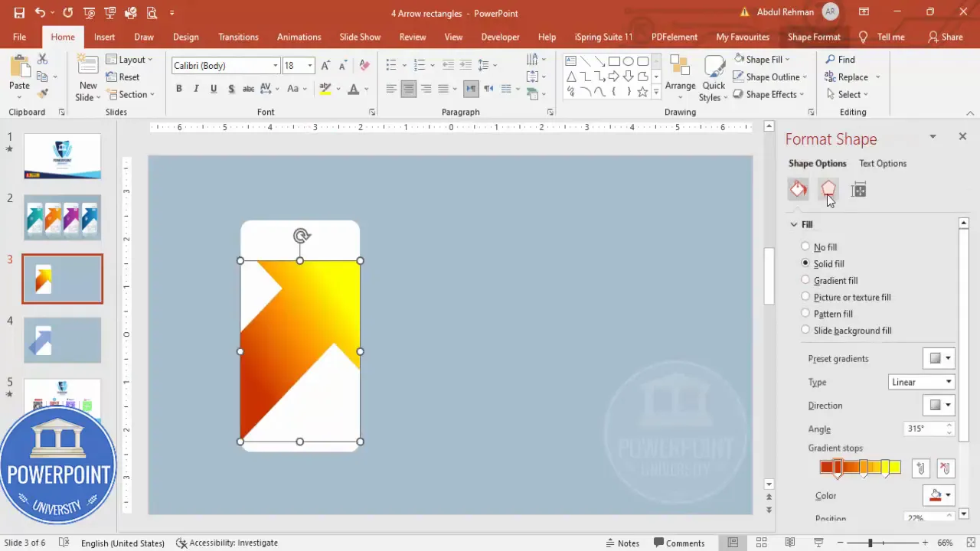Switch to Slide Sorter view icon
This screenshot has width=980, height=551.
[762, 543]
